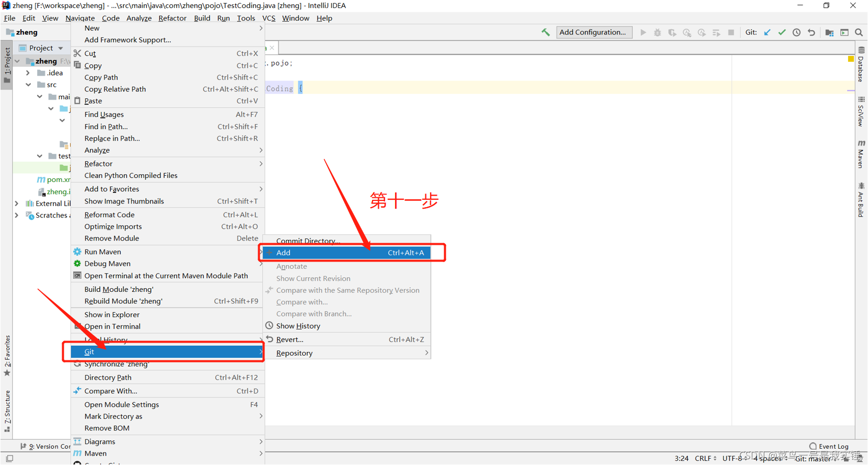Click the yellow inspection indicator square
The width and height of the screenshot is (868, 465).
[x=851, y=59]
